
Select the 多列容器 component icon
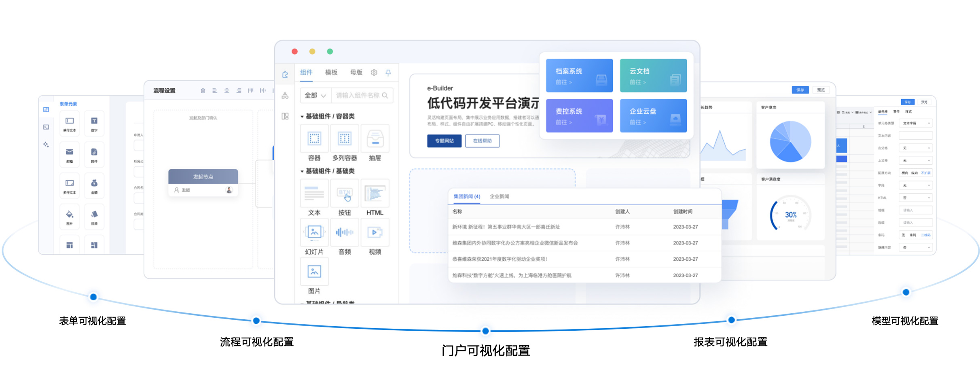344,139
